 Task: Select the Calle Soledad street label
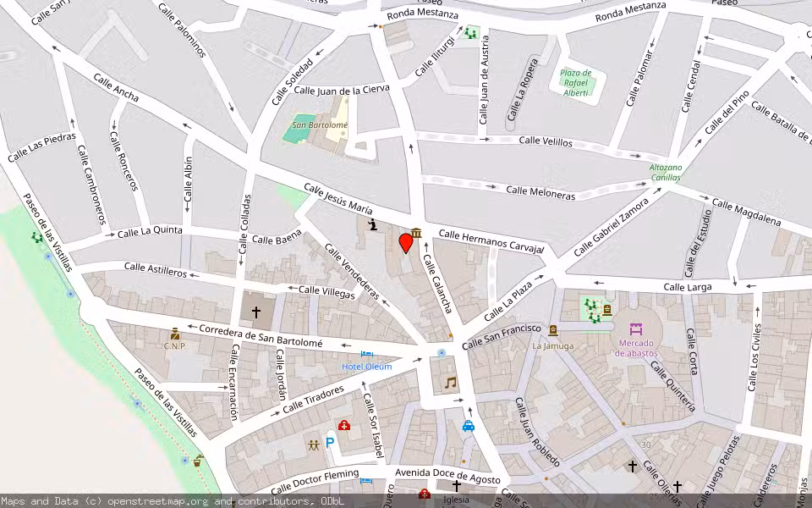293,81
